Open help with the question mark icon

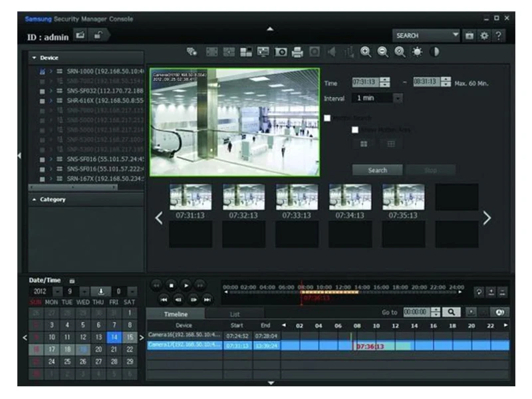point(498,35)
